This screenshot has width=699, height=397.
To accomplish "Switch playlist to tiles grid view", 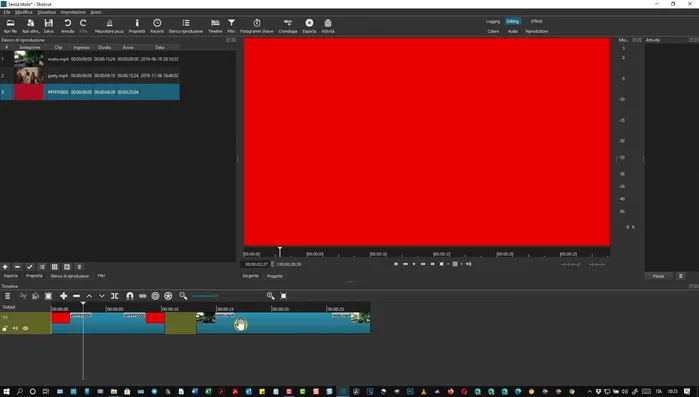I will click(54, 267).
